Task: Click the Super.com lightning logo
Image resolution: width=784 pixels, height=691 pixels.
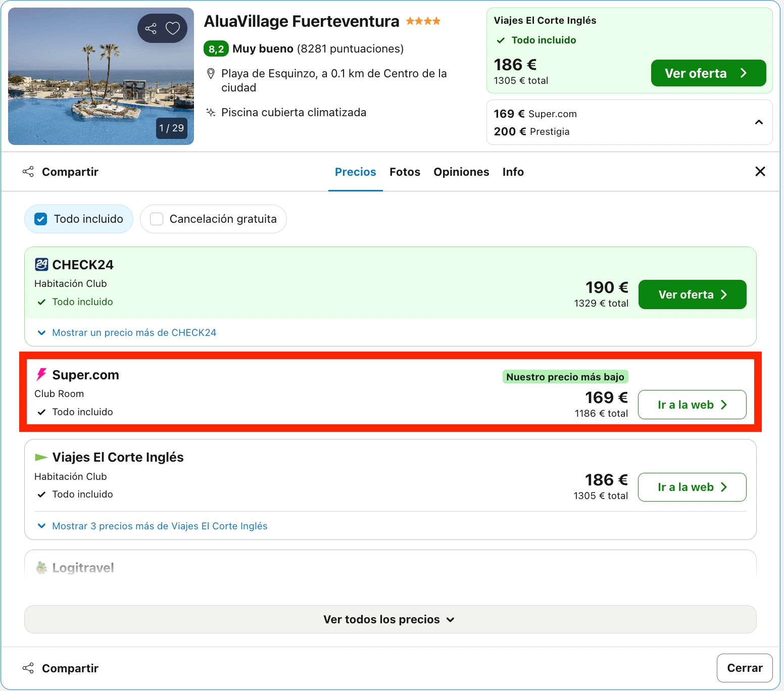Action: pyautogui.click(x=41, y=374)
